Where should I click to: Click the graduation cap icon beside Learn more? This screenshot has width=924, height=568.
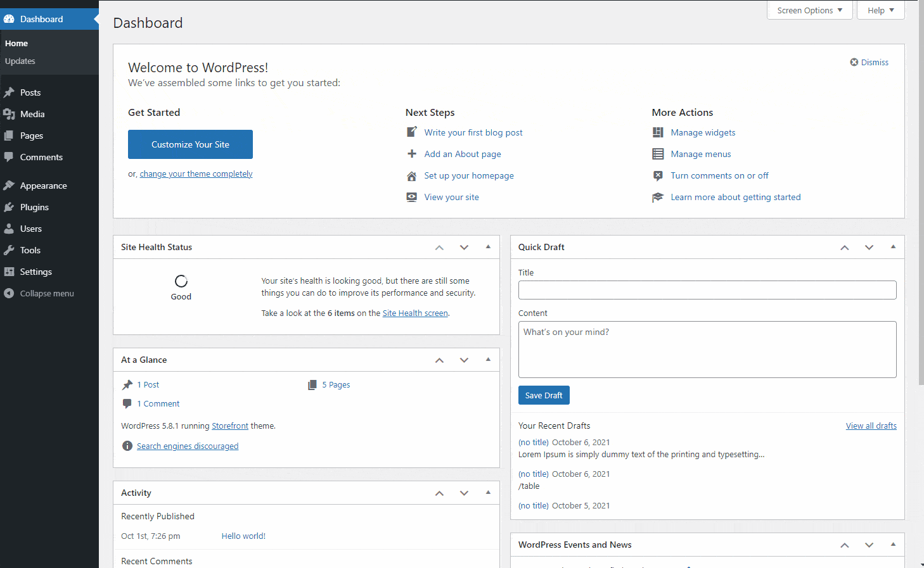coord(658,198)
